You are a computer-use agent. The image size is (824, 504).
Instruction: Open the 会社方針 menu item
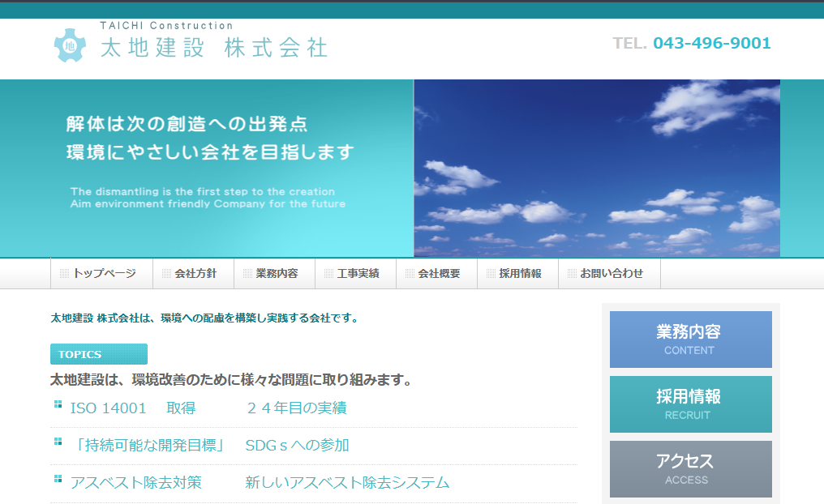tap(193, 274)
